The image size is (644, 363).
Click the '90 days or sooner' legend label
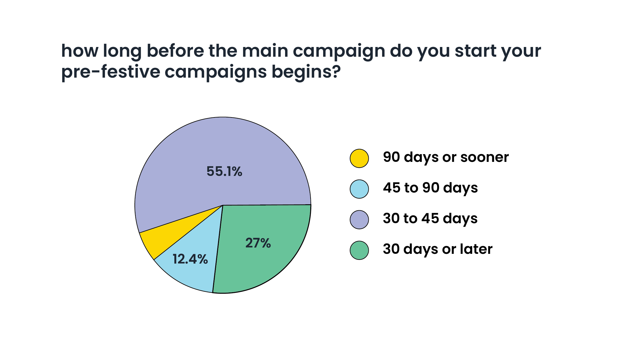(x=446, y=157)
